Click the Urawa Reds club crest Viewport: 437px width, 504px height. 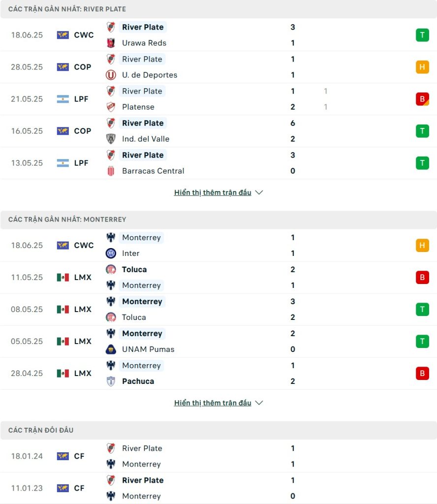111,43
